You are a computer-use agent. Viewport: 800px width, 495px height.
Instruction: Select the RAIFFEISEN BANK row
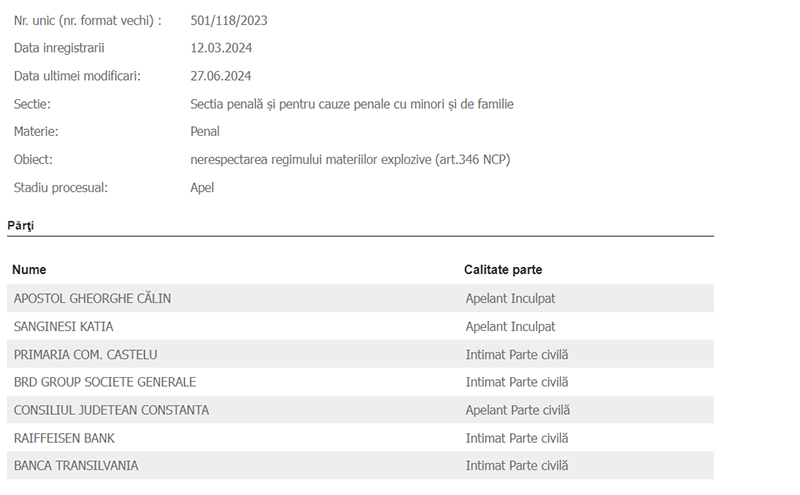[x=360, y=438]
